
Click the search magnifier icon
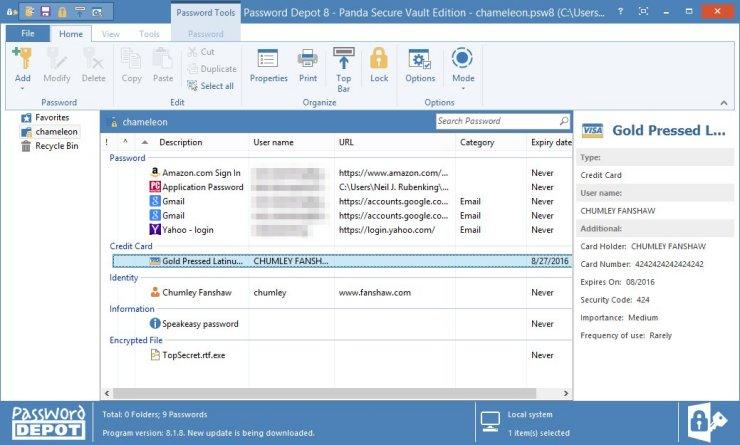[564, 121]
